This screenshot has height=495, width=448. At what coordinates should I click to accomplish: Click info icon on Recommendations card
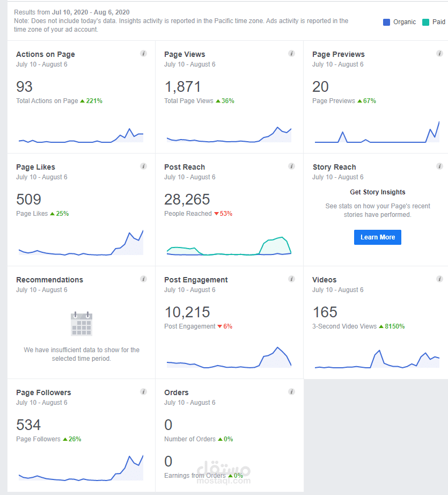[144, 279]
